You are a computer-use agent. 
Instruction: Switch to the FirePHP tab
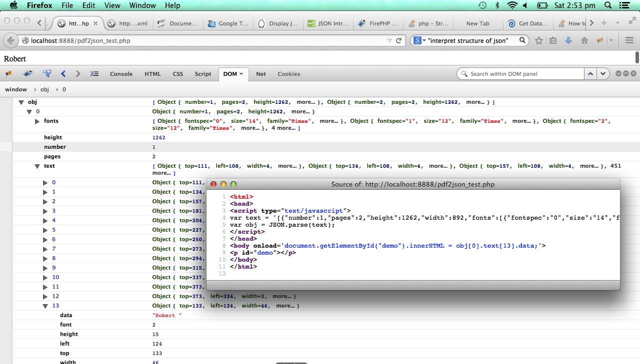pyautogui.click(x=378, y=23)
